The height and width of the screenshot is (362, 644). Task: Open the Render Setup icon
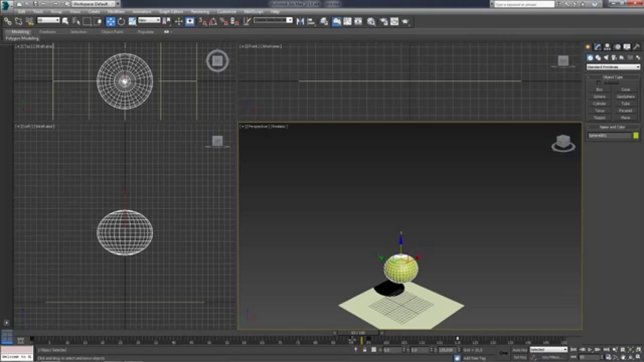tap(383, 21)
